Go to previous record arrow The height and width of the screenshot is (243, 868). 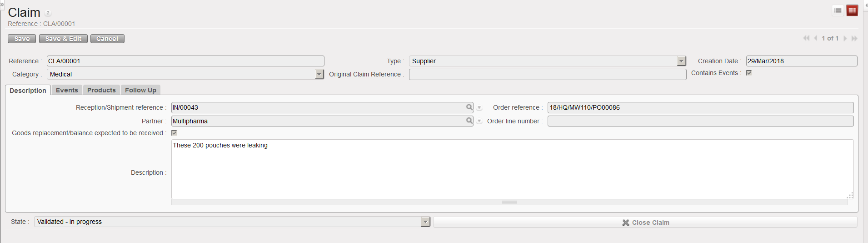(x=816, y=38)
